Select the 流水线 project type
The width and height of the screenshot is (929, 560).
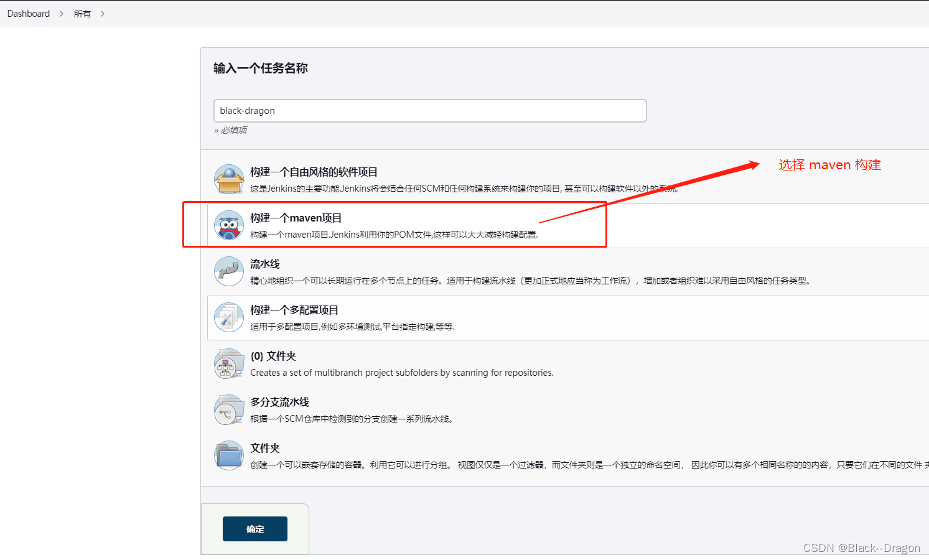click(x=264, y=263)
